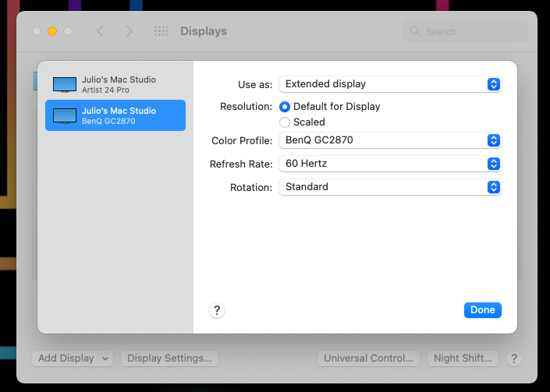Select Default for Display resolution
The image size is (550, 392).
(x=285, y=107)
